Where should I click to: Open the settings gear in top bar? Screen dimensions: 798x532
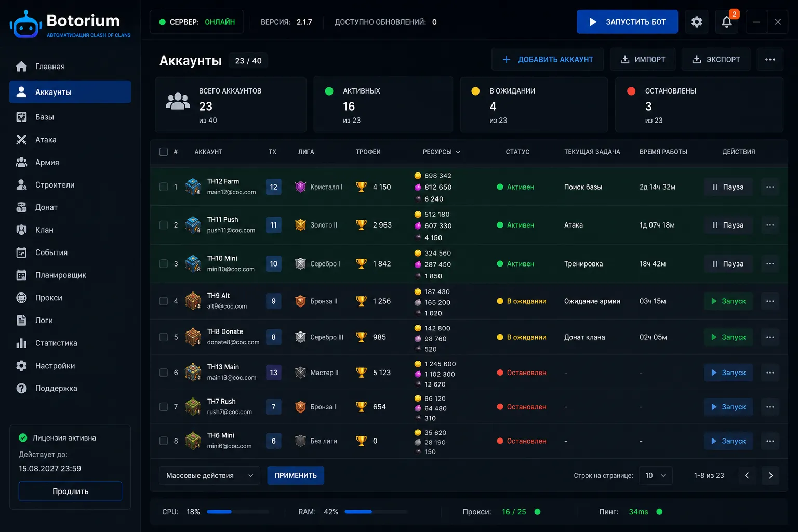[697, 22]
